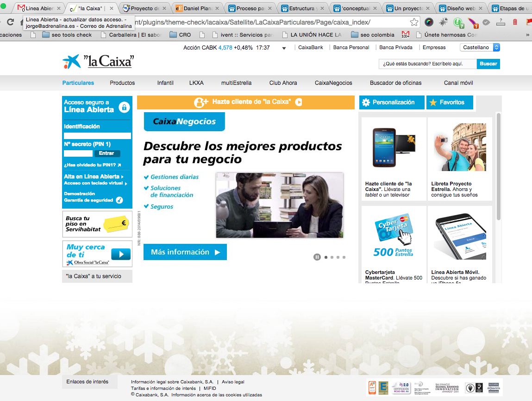
Task: Open the Club Ahora menu item
Action: pyautogui.click(x=283, y=83)
